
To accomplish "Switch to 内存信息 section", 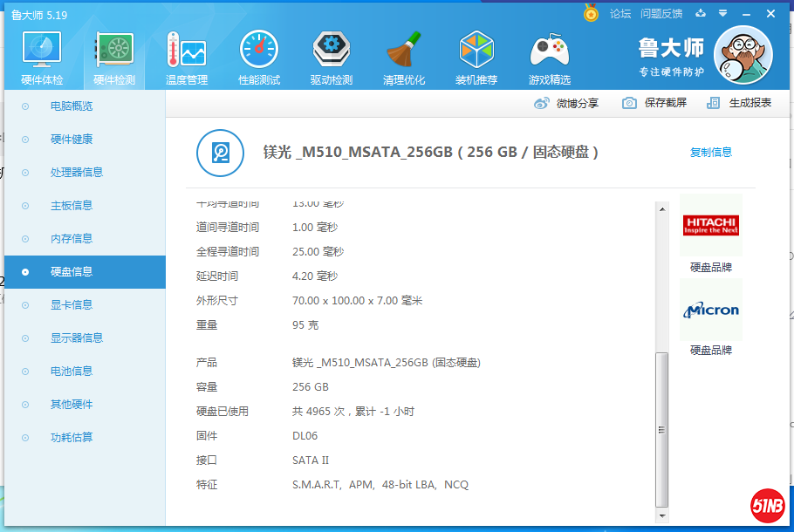I will click(x=72, y=239).
